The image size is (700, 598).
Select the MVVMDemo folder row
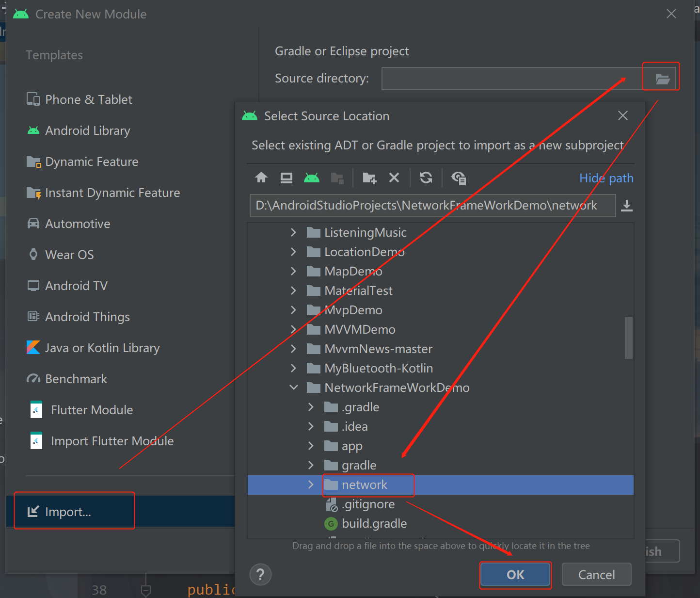point(440,329)
